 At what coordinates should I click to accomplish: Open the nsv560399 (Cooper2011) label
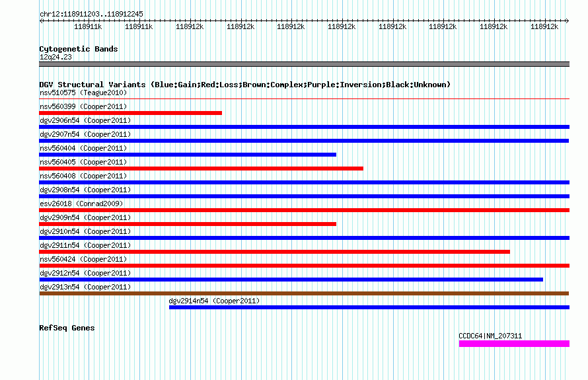83,106
